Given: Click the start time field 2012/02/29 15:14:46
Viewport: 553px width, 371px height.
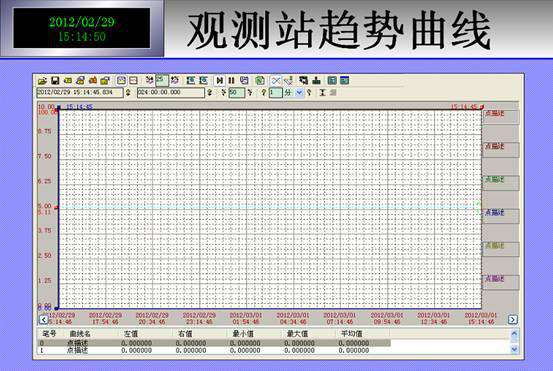Looking at the screenshot, I should pyautogui.click(x=80, y=93).
